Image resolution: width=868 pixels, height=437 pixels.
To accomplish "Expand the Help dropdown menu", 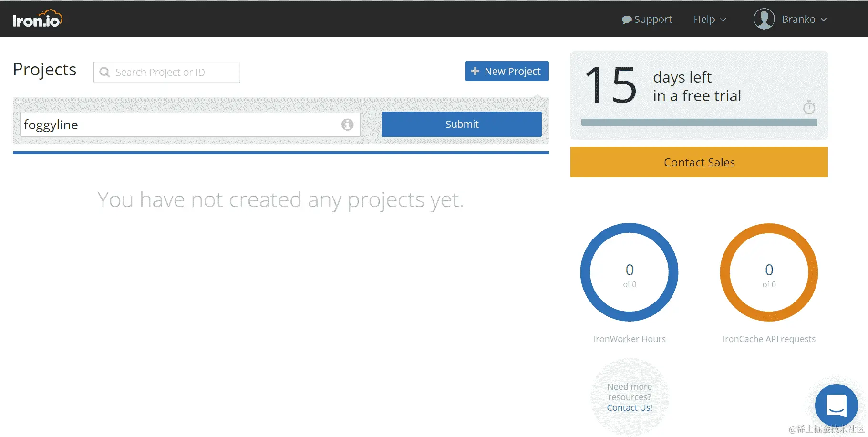I will tap(710, 20).
